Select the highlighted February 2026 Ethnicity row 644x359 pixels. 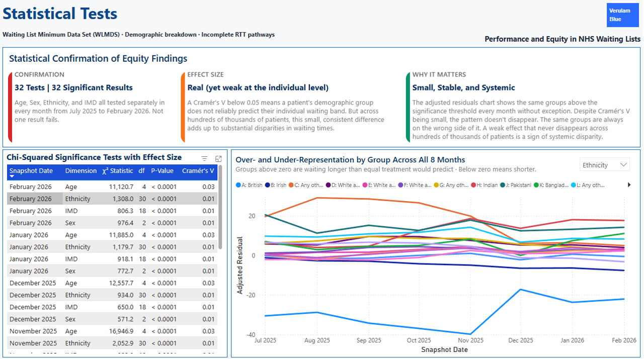tap(113, 199)
